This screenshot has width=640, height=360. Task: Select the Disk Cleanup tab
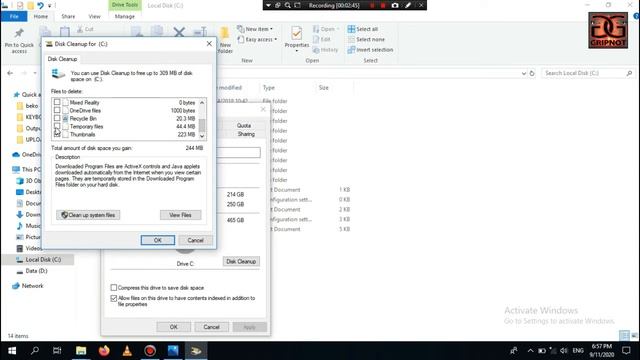(x=62, y=59)
